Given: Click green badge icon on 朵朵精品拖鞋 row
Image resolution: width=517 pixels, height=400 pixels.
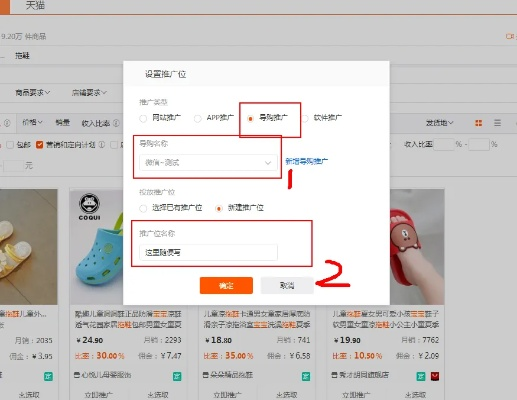Looking at the screenshot, I should tap(306, 376).
